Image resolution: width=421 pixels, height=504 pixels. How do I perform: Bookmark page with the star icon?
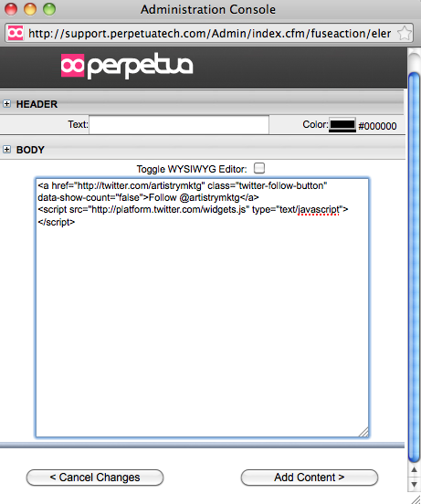(x=404, y=33)
